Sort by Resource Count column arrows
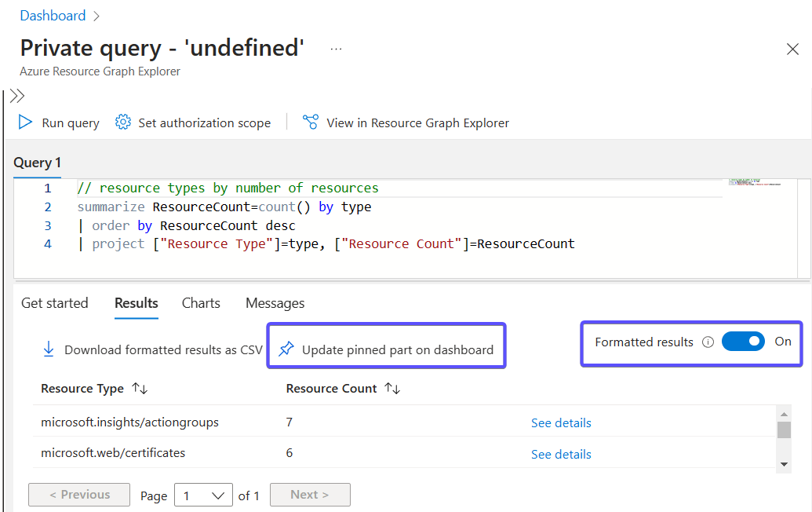This screenshot has width=812, height=512. click(x=392, y=389)
